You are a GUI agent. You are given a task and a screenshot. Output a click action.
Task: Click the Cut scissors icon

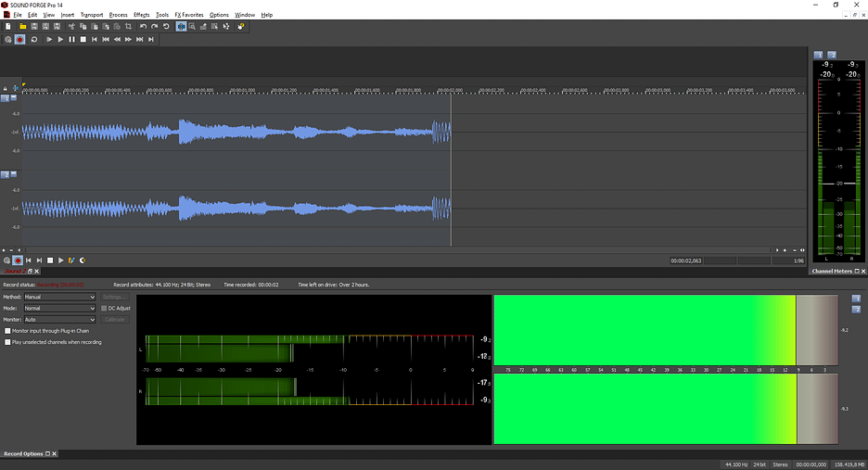[71, 27]
